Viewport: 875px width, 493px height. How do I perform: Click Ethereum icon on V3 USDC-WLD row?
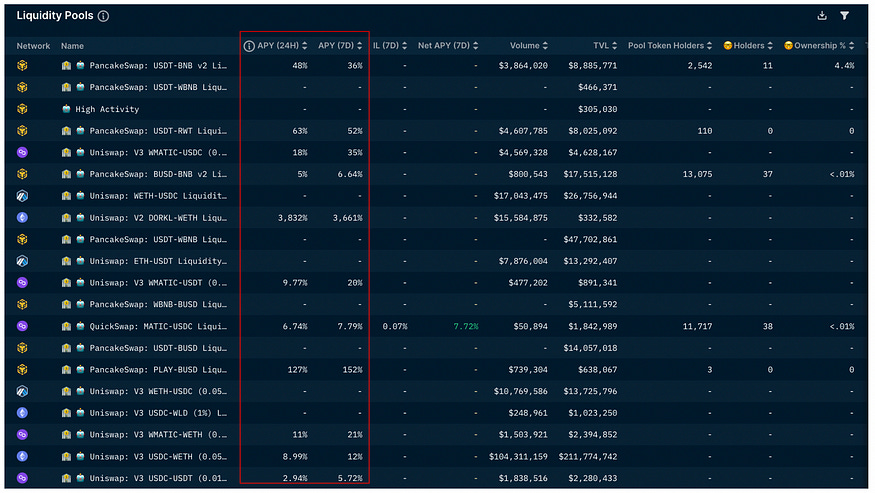[x=22, y=413]
